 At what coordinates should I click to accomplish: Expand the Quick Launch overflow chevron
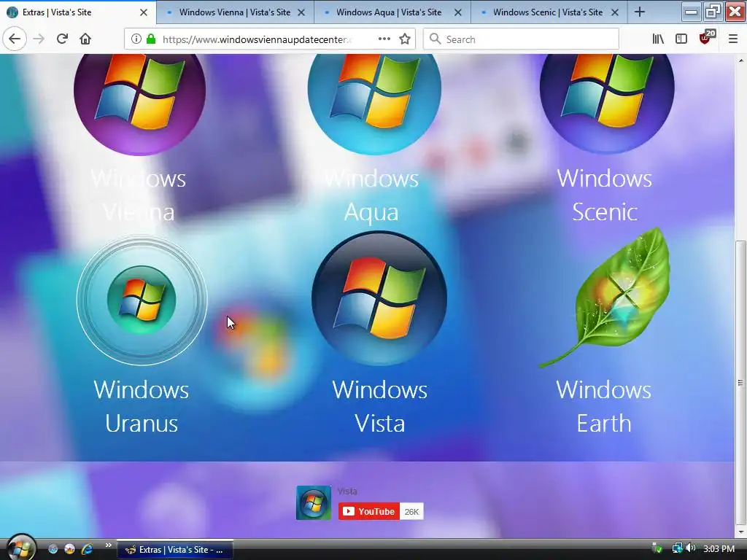point(108,545)
